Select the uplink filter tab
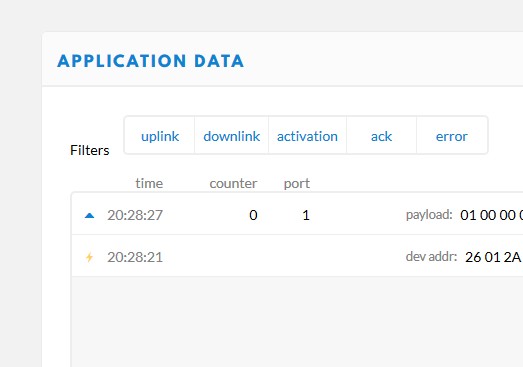The height and width of the screenshot is (367, 523). (x=160, y=136)
